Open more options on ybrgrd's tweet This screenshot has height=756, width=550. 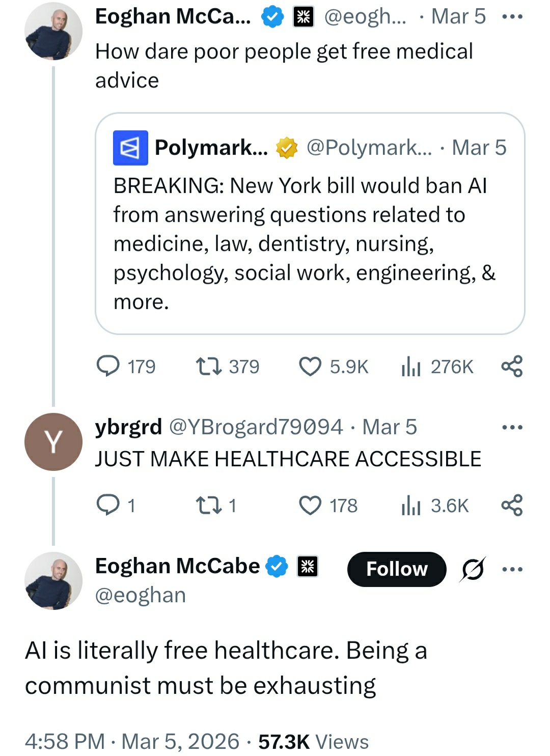(x=512, y=427)
